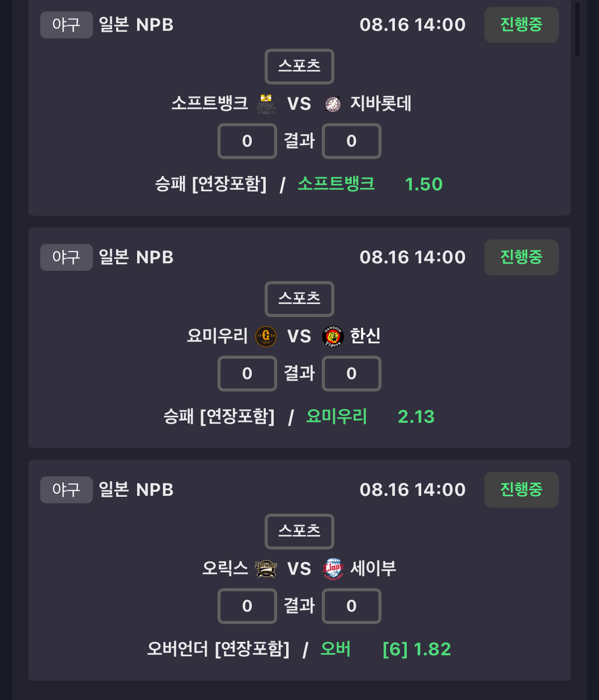599x700 pixels.
Task: Click 야구 category tag of 오릭스 card
Action: [x=67, y=490]
